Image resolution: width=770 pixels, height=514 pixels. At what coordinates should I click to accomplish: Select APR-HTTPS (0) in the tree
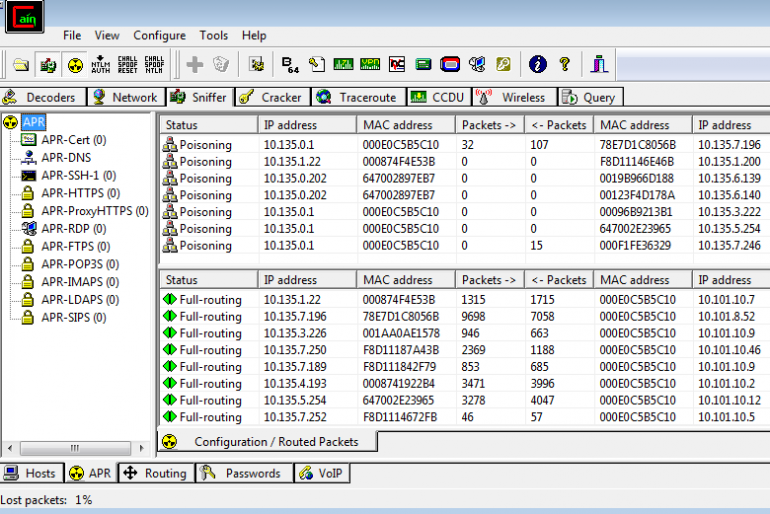point(81,193)
